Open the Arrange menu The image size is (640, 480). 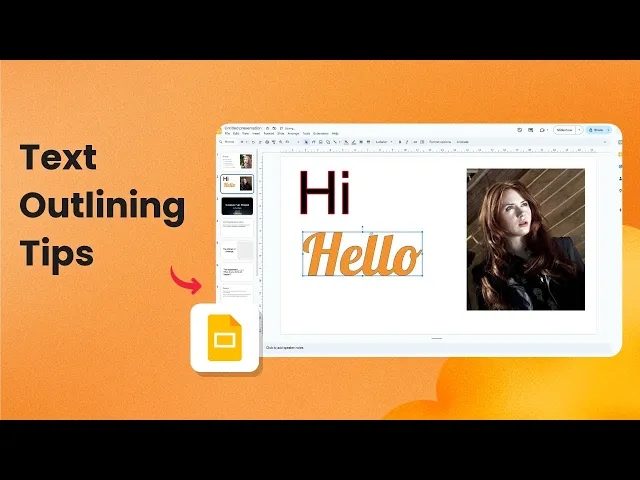coord(293,133)
